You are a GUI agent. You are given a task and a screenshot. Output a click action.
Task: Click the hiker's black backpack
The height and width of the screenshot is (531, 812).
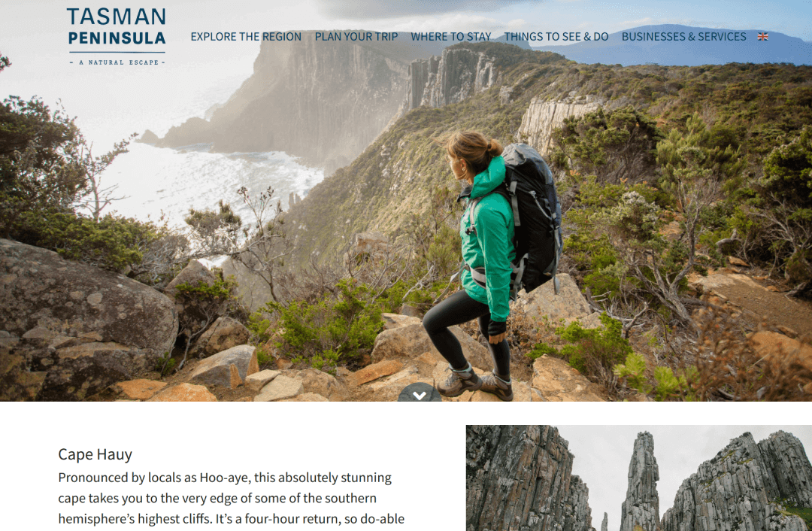(533, 217)
